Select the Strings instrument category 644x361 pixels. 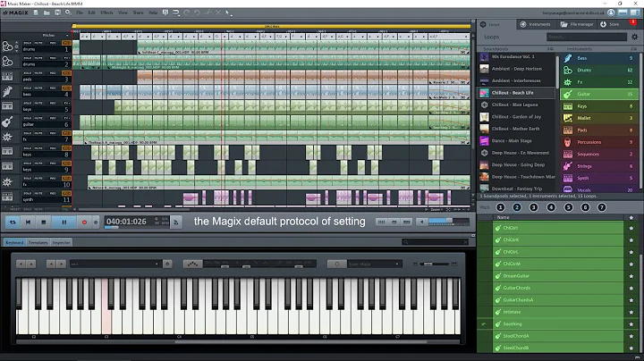pos(599,166)
